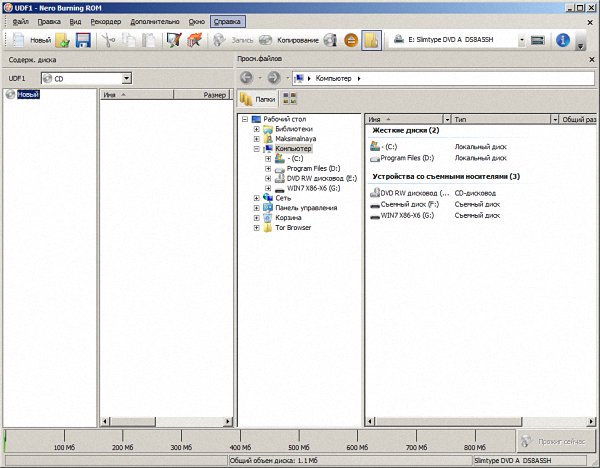The image size is (600, 468).
Task: Click the disc capacity bar at 400 Мб
Action: point(241,440)
